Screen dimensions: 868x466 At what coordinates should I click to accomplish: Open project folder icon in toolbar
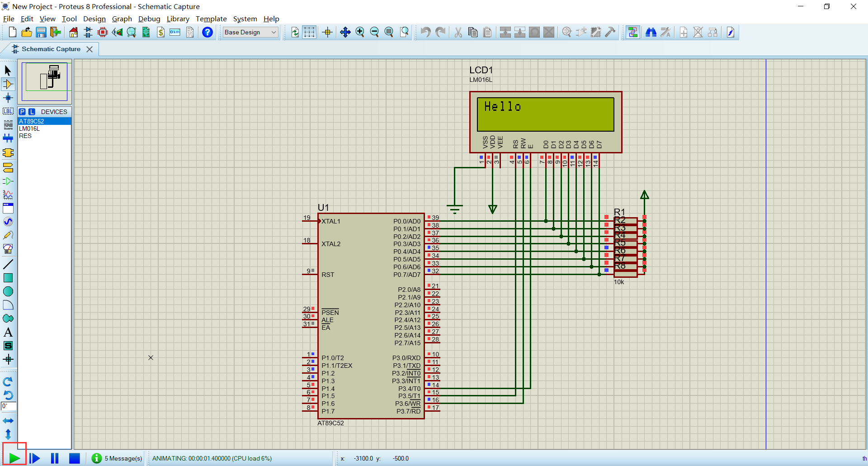[27, 32]
